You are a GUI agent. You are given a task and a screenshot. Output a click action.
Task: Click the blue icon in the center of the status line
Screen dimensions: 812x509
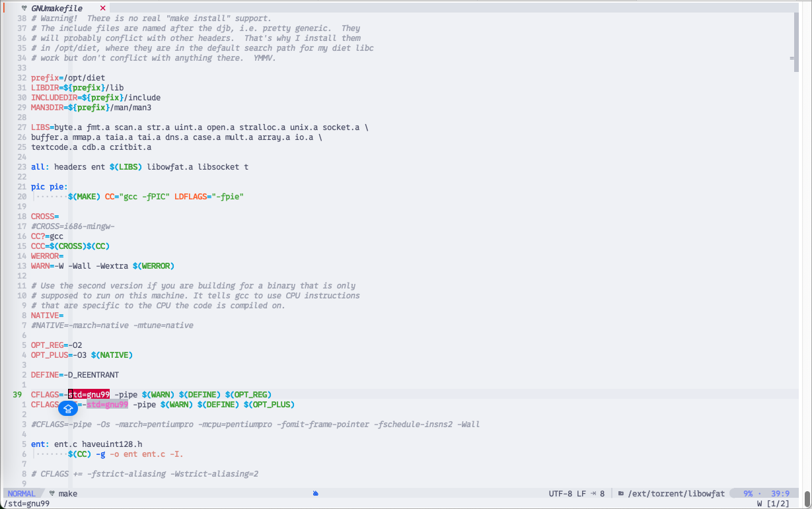(316, 494)
